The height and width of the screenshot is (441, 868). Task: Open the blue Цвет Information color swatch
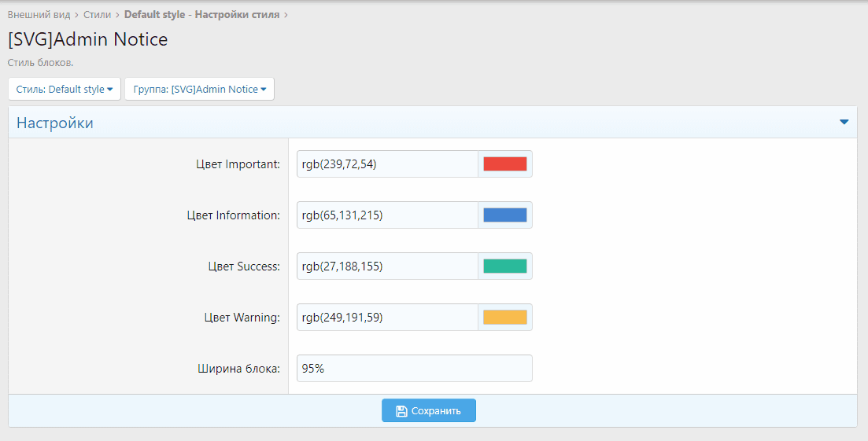504,215
